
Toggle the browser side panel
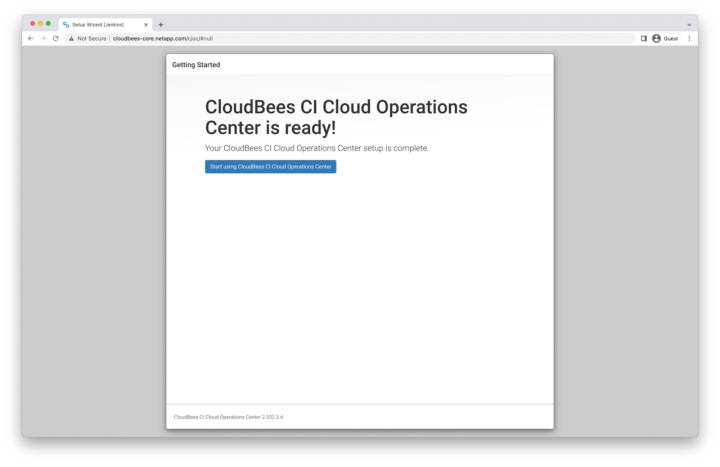644,38
